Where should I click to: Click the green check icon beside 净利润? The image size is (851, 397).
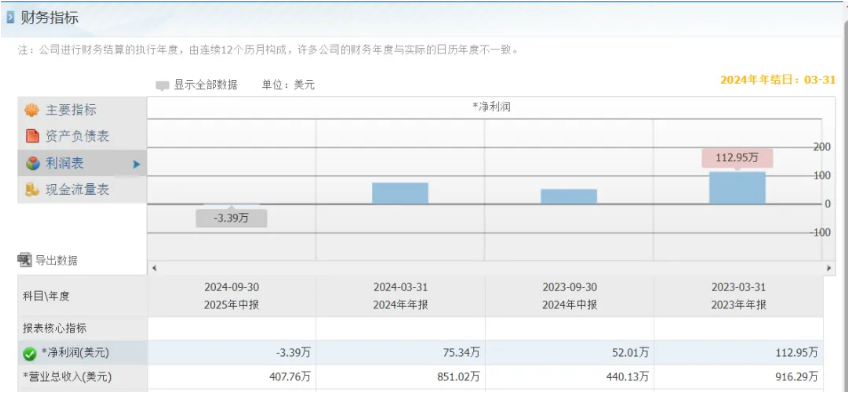[30, 354]
